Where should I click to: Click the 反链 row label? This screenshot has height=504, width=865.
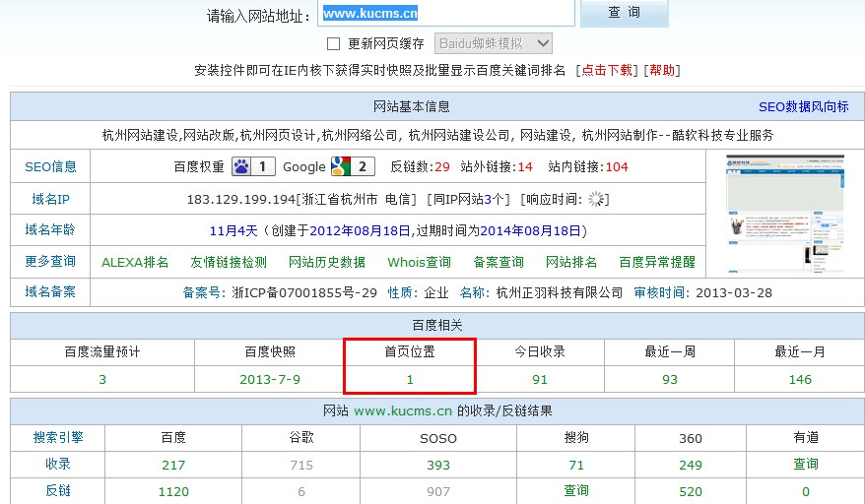[58, 490]
